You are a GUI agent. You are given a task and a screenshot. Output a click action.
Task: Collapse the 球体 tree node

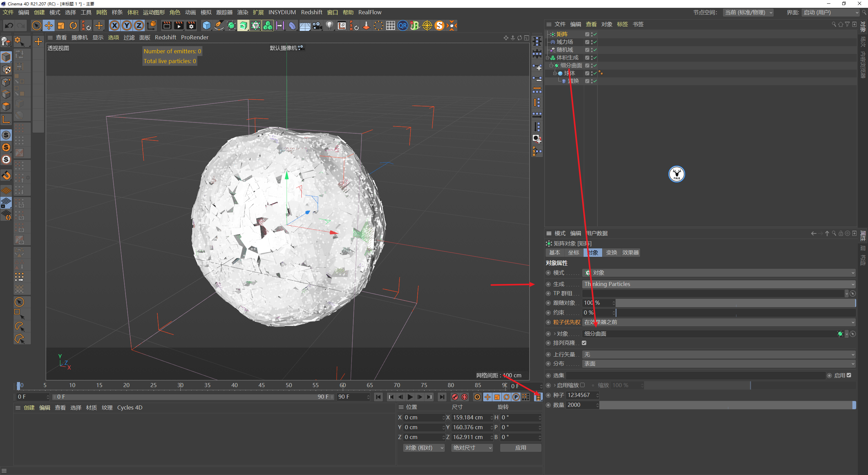(x=555, y=73)
